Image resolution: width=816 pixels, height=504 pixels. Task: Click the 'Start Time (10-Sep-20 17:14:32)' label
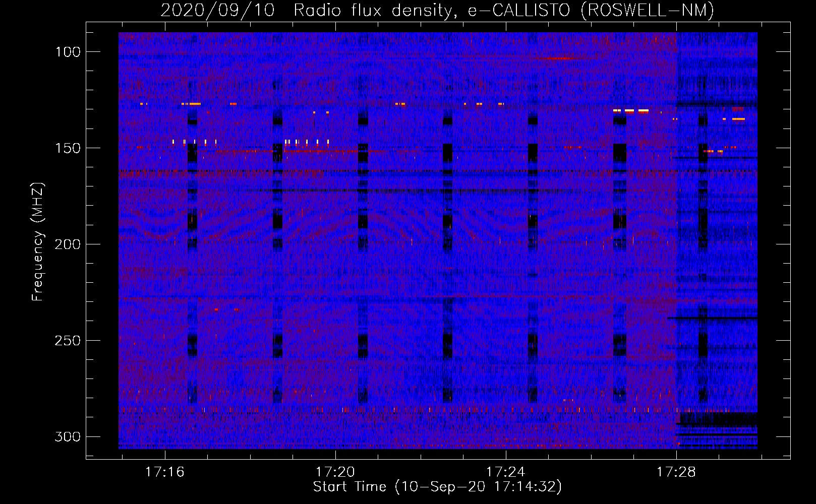click(x=437, y=487)
